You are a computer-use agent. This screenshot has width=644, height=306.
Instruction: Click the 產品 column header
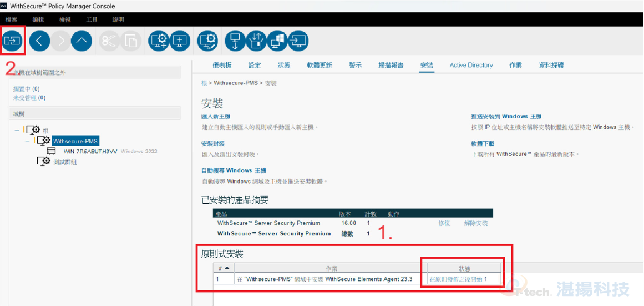click(x=222, y=214)
